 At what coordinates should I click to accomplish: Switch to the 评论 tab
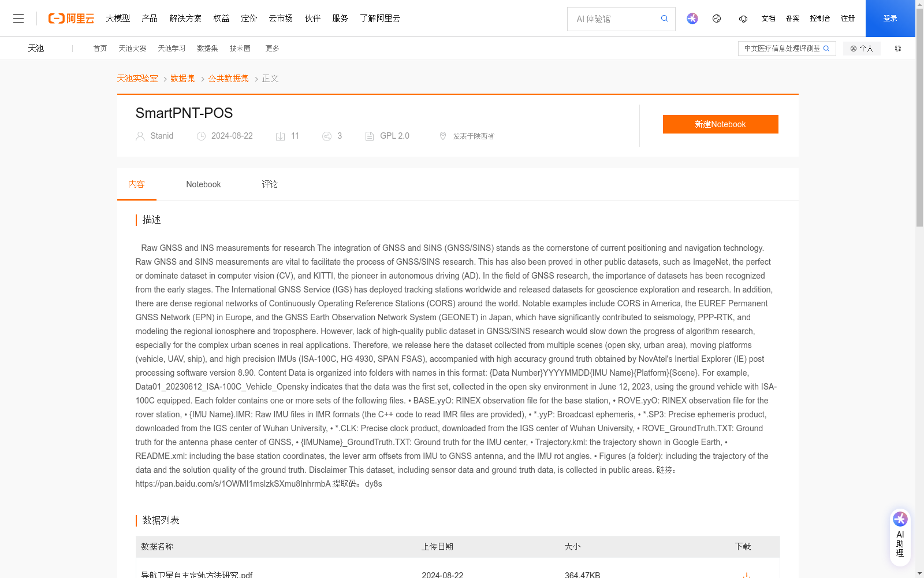270,184
